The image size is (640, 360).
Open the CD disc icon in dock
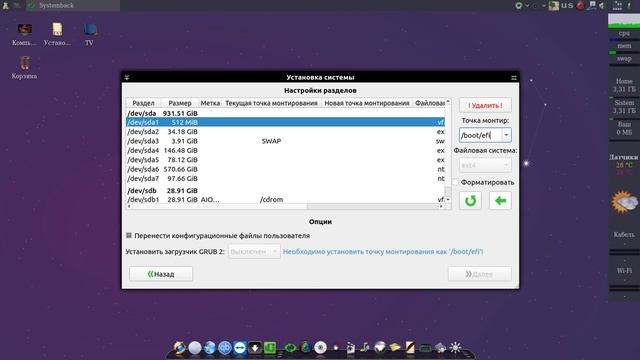pyautogui.click(x=320, y=348)
